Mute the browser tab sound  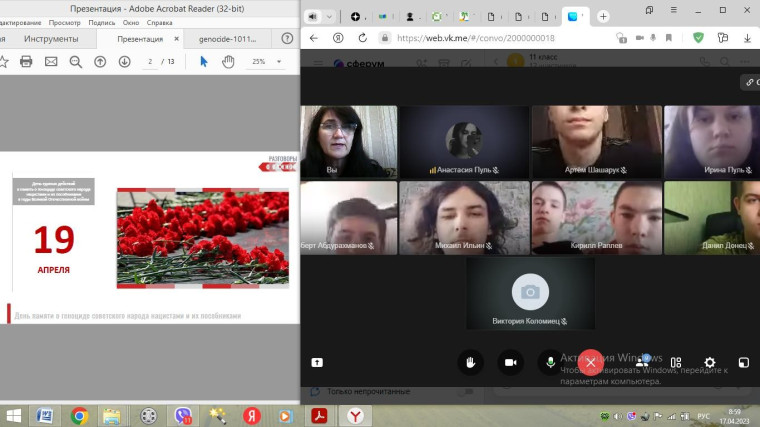(313, 16)
